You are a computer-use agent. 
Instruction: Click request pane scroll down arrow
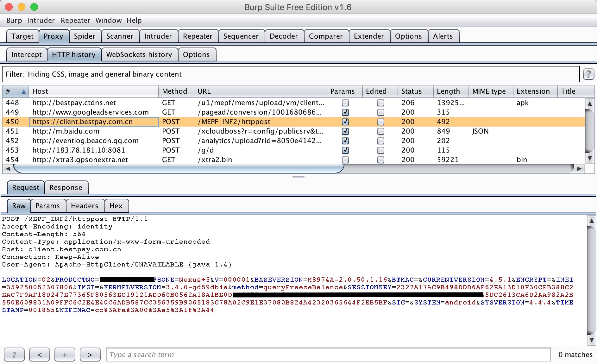tap(591, 340)
